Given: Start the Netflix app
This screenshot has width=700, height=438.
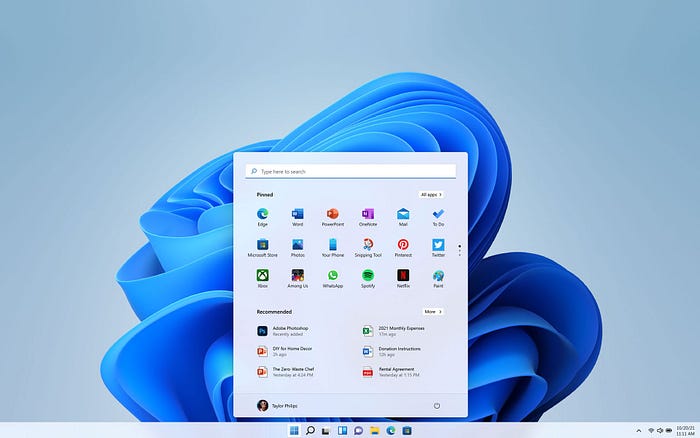Looking at the screenshot, I should (x=403, y=275).
